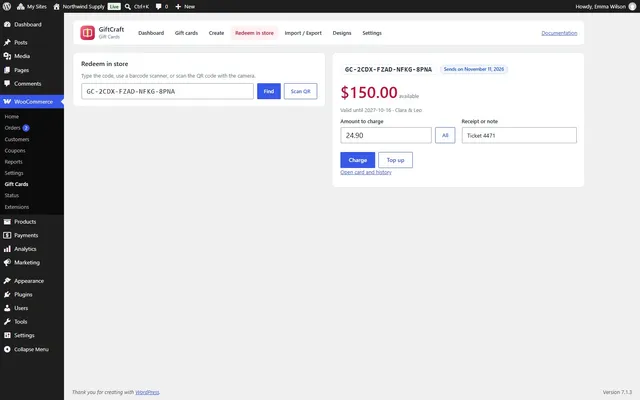Open WooCommerce Extensions submenu item
This screenshot has height=400, width=640.
point(17,207)
